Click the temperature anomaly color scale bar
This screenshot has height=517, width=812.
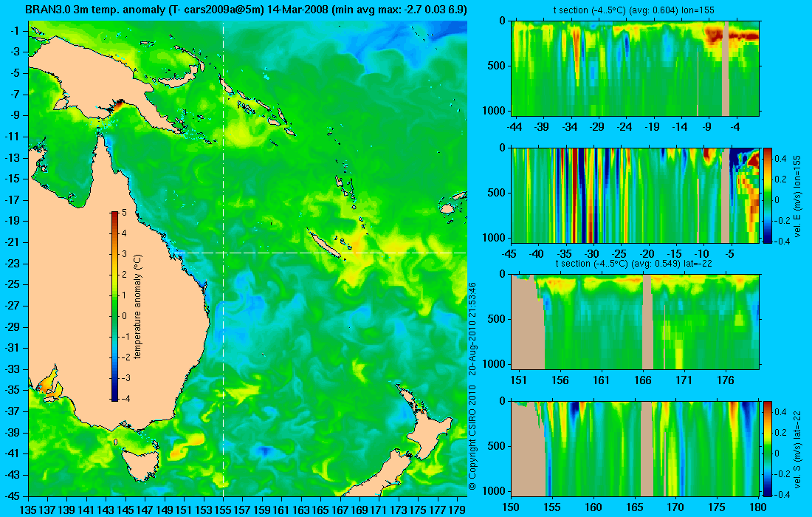pos(114,307)
